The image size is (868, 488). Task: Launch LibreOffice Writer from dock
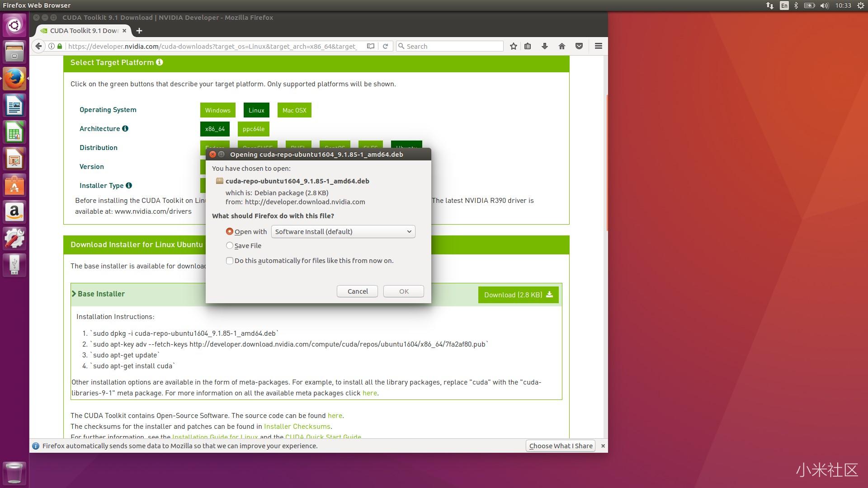[x=14, y=105]
